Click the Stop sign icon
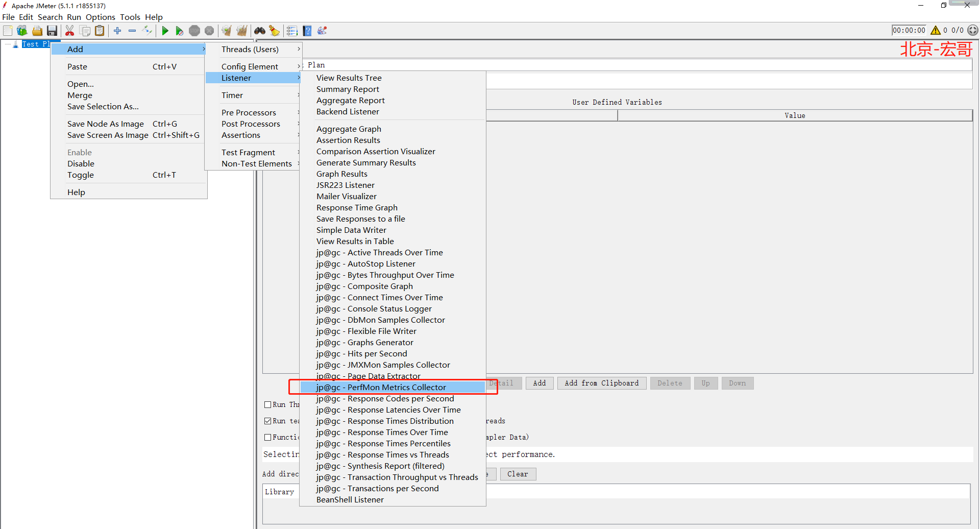Viewport: 980px width, 529px height. click(194, 31)
